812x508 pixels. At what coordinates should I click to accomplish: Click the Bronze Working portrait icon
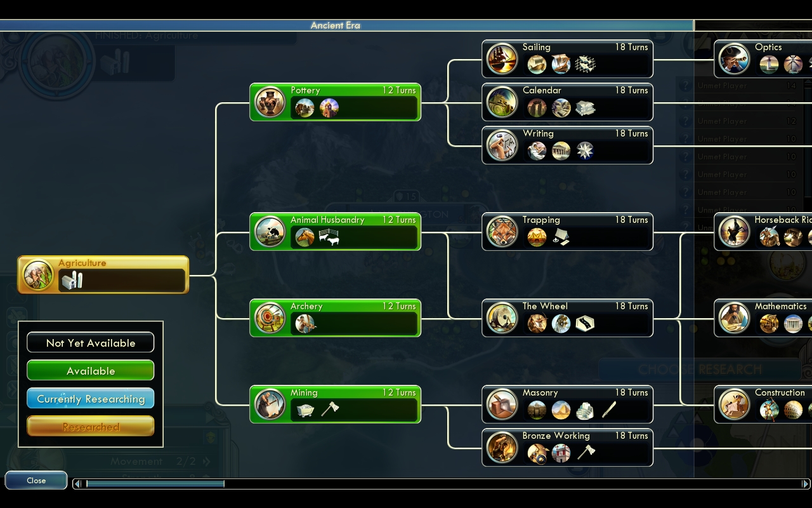(502, 448)
